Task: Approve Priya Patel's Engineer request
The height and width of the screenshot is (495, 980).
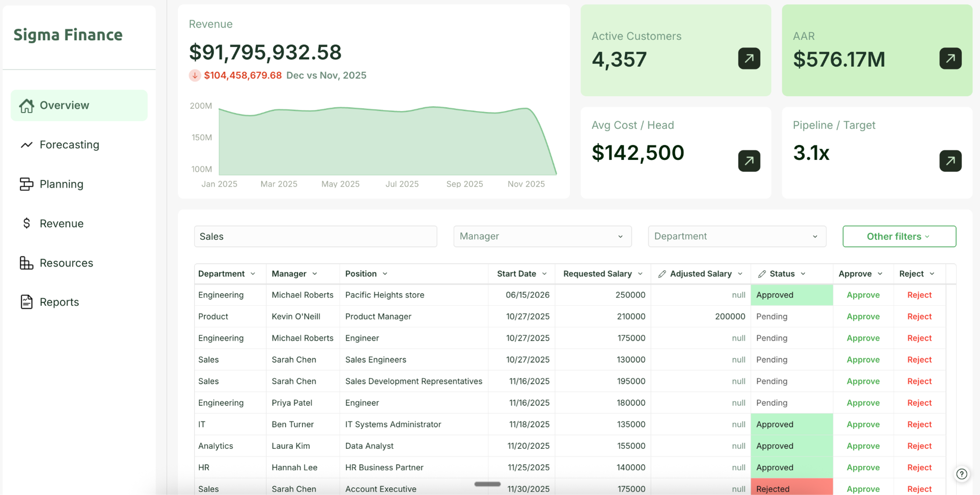Action: (863, 403)
